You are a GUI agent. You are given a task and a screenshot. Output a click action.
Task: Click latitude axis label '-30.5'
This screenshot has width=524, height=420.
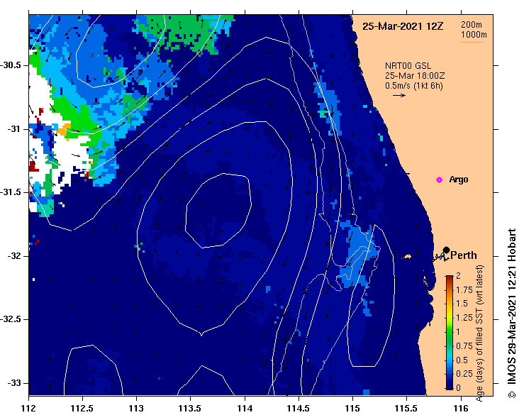pos(11,65)
